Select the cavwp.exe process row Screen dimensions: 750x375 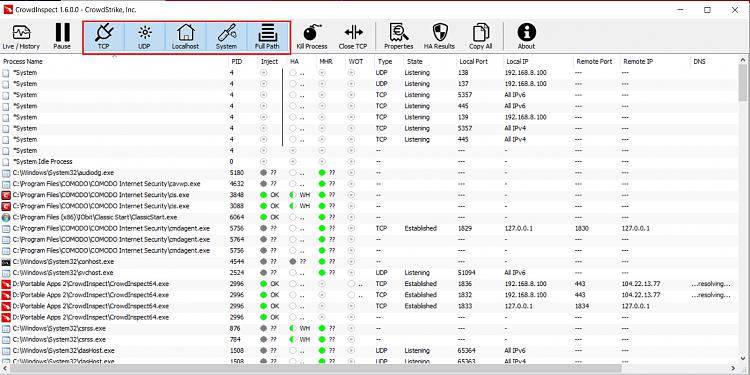tap(369, 184)
